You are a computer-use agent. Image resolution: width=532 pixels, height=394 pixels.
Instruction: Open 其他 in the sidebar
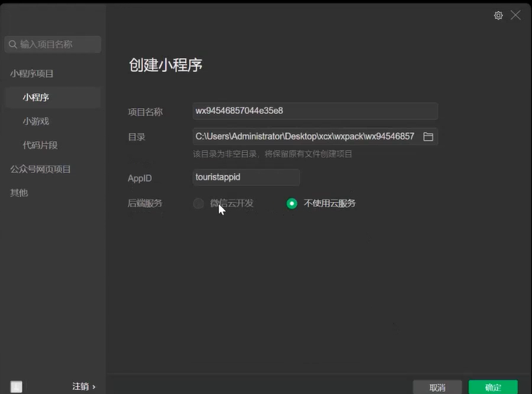pos(19,193)
